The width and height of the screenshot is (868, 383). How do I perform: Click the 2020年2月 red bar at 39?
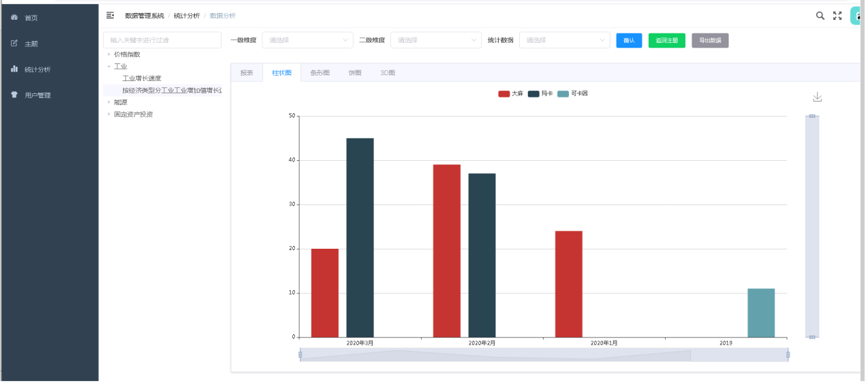447,251
